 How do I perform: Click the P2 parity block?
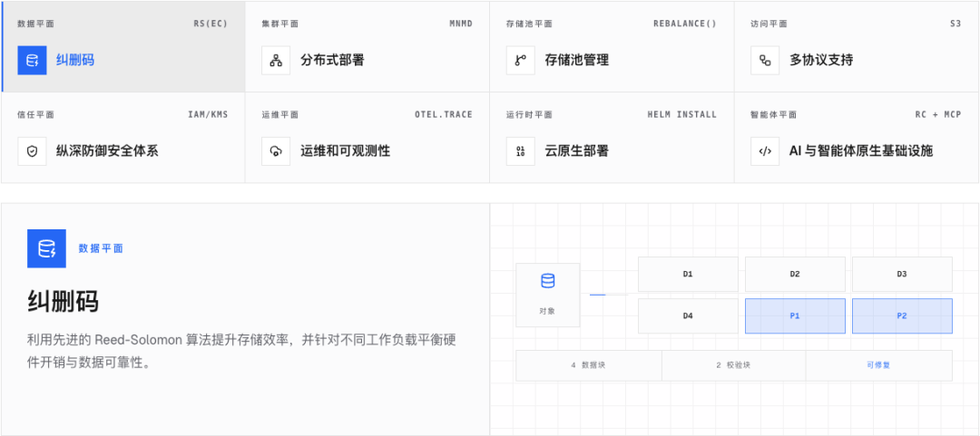tap(902, 316)
